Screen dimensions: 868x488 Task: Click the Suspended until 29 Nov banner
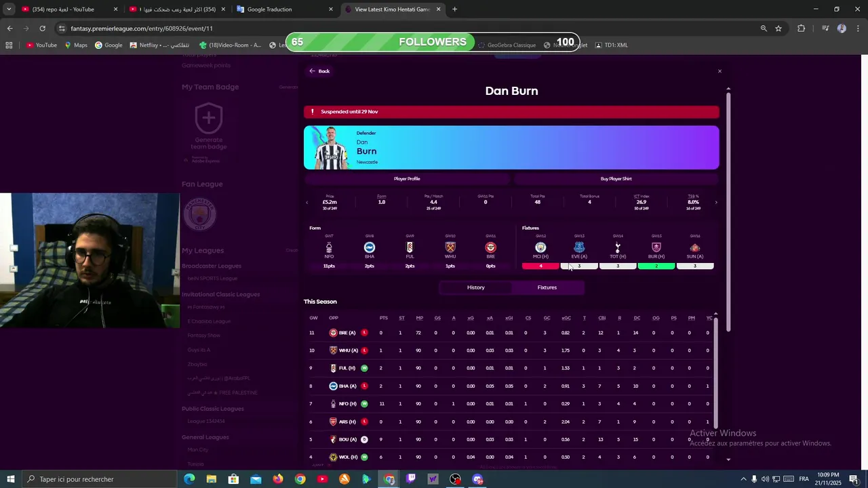click(x=511, y=112)
